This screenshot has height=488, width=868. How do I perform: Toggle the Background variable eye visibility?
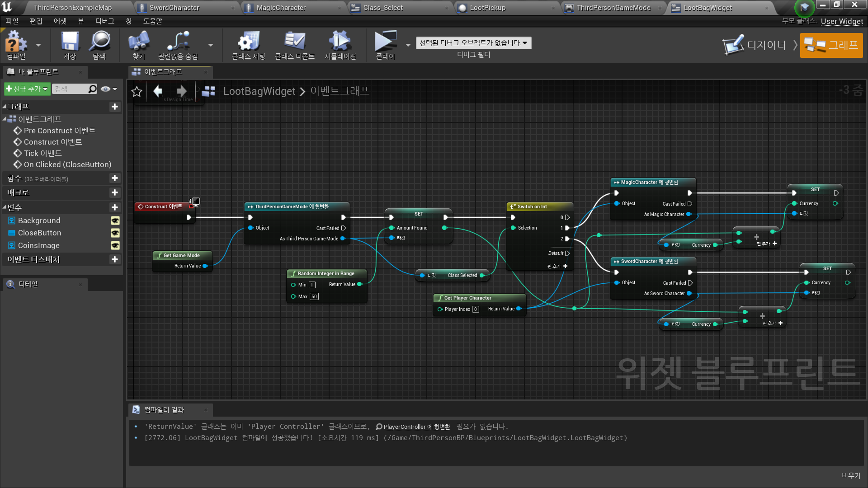[115, 221]
